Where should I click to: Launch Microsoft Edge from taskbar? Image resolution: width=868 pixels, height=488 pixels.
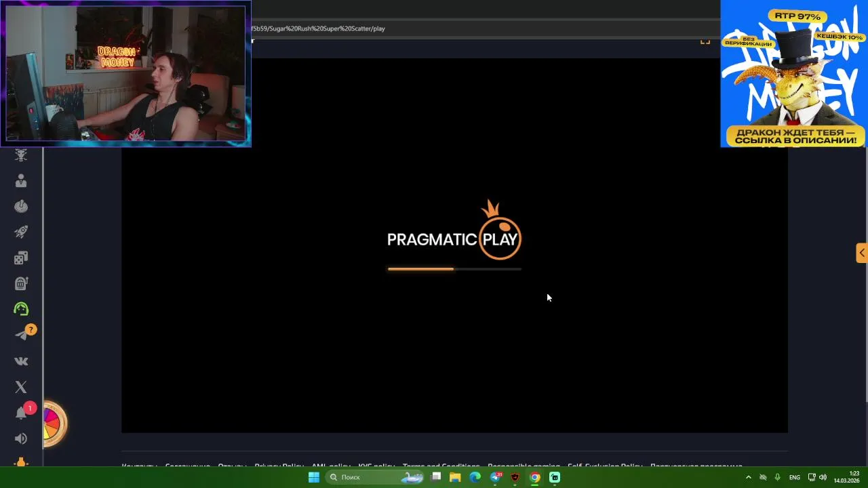pyautogui.click(x=475, y=477)
